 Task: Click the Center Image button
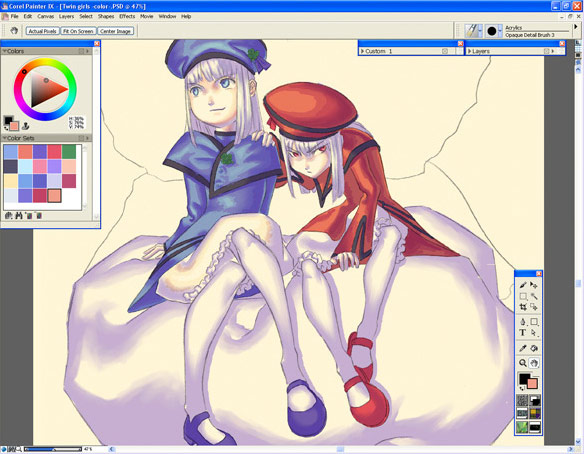[115, 31]
